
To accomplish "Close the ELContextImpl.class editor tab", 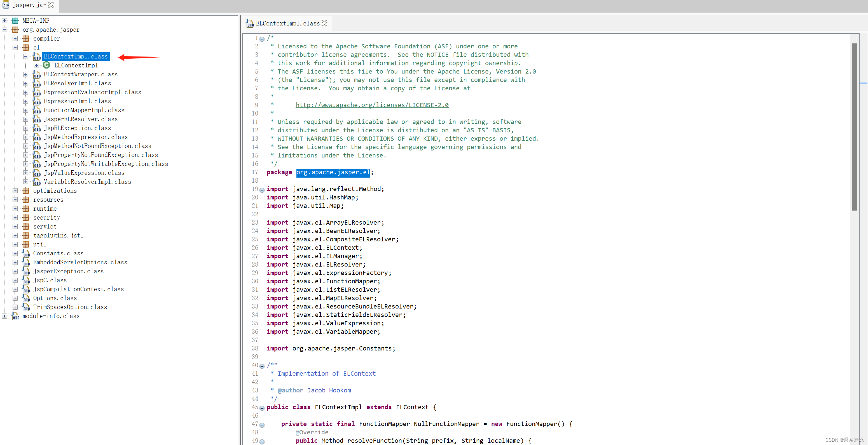I will (x=324, y=23).
